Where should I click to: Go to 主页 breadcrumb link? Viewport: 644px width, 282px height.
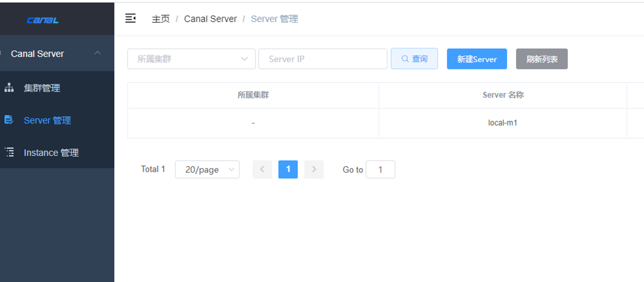point(161,19)
